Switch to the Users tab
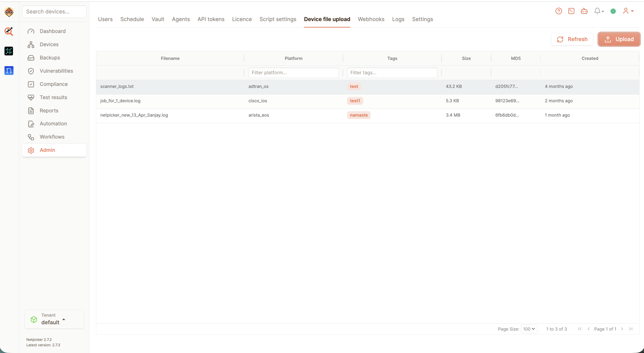Viewport: 644px width, 353px height. [x=105, y=19]
